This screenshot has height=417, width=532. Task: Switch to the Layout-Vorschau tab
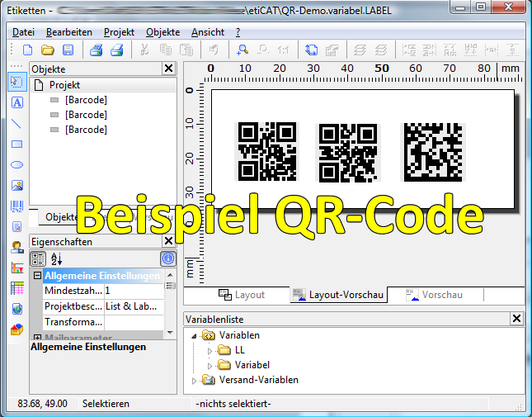[338, 295]
